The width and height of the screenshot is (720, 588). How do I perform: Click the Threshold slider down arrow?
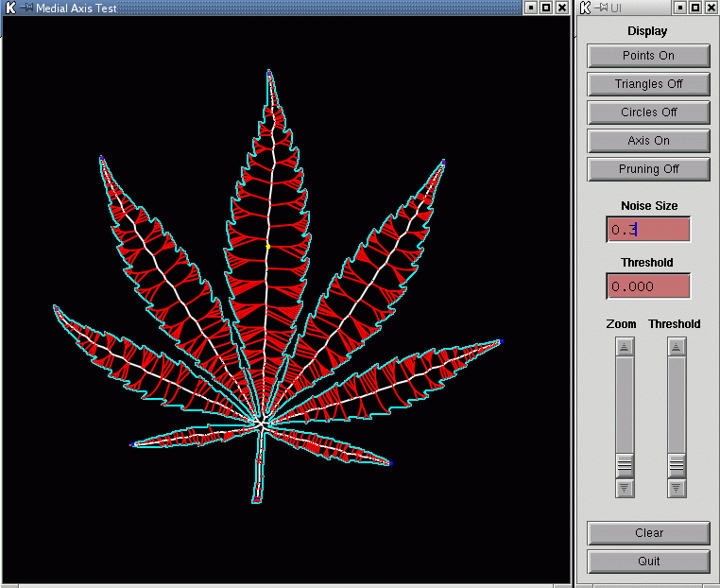click(677, 488)
